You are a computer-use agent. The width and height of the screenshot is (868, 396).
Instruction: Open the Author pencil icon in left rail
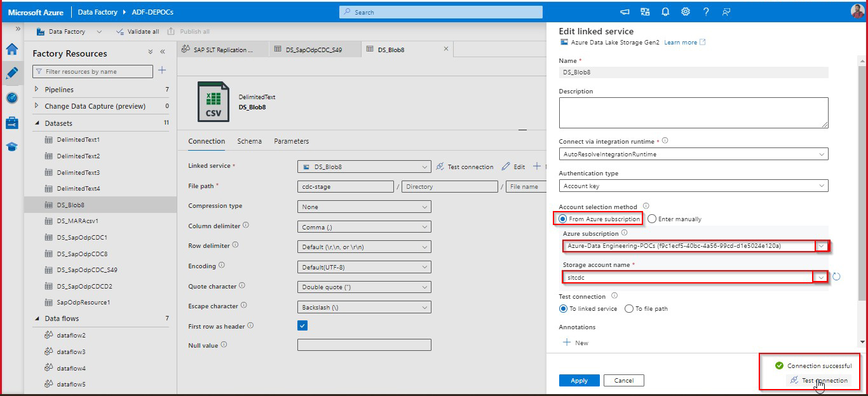click(11, 73)
